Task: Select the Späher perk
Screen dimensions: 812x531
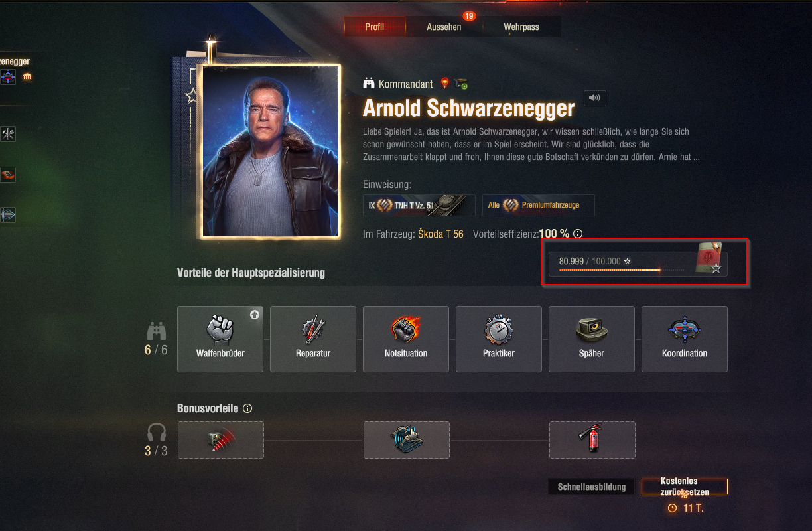Action: tap(592, 339)
